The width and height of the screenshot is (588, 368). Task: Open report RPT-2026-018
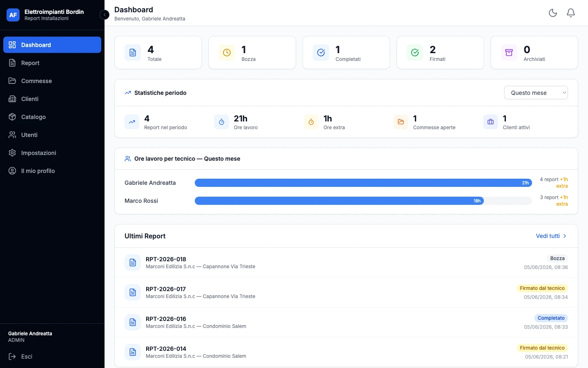tap(346, 263)
